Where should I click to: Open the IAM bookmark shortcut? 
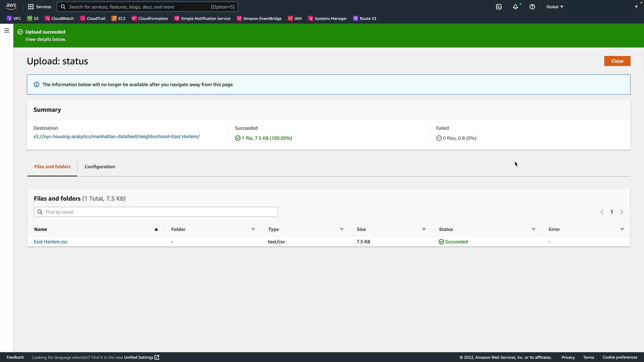[x=295, y=18]
